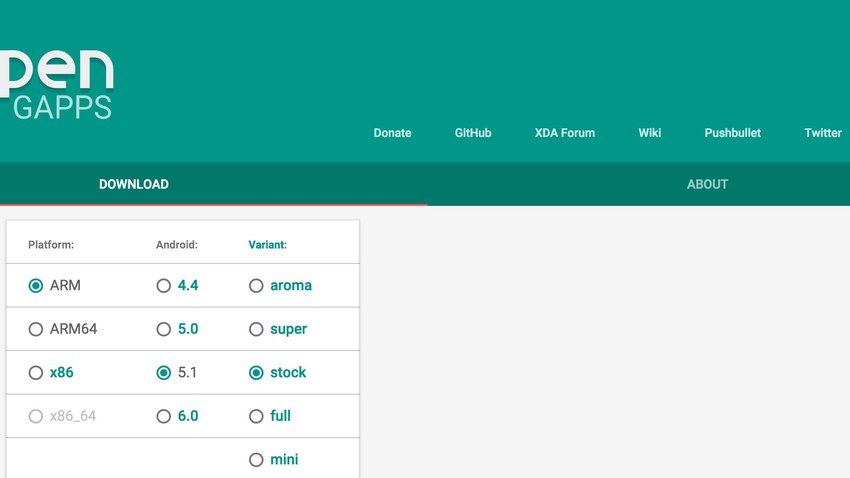Select the aroma variant
Viewport: 850px width, 478px height.
click(256, 286)
